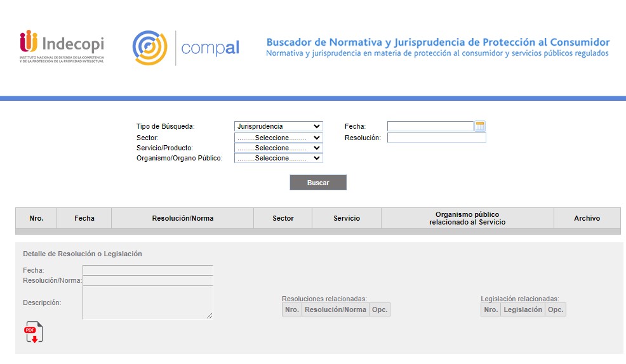
Task: Click the Servicio column header
Action: (x=346, y=218)
